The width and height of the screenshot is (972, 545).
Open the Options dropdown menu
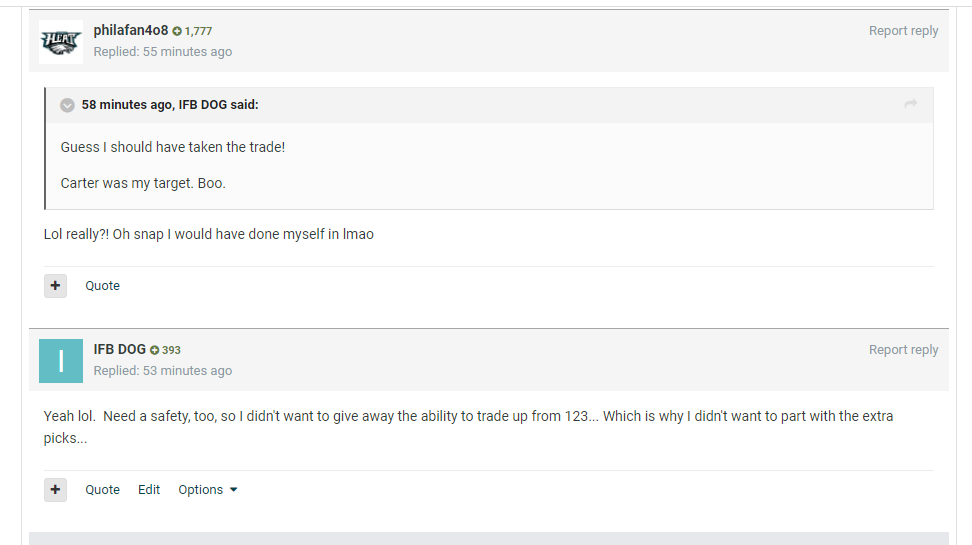point(208,490)
